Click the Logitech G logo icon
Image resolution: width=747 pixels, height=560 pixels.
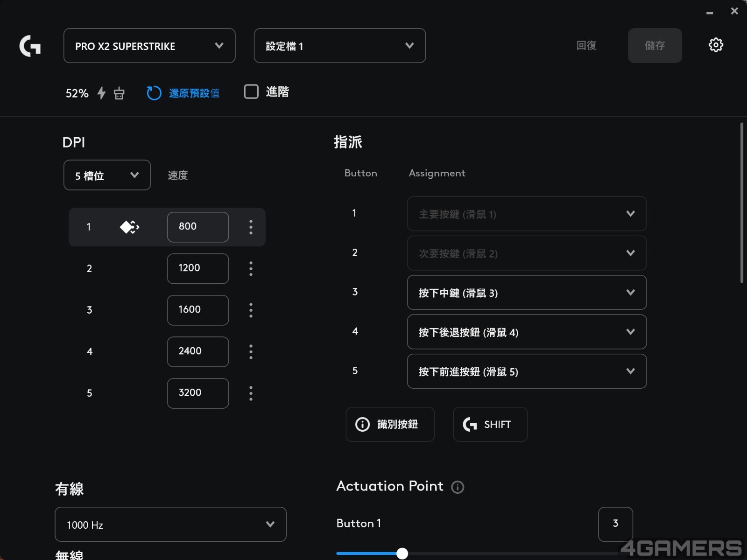30,46
